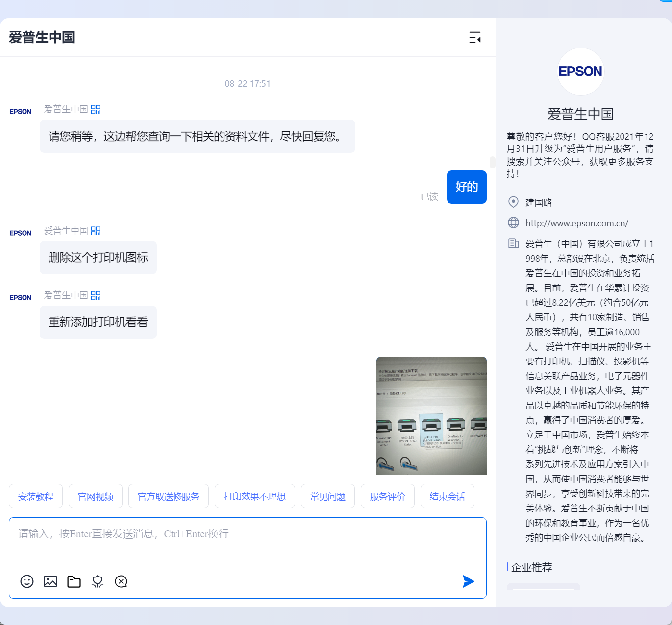Click the 爱普生中国 name under sidebar logo

pos(581,114)
